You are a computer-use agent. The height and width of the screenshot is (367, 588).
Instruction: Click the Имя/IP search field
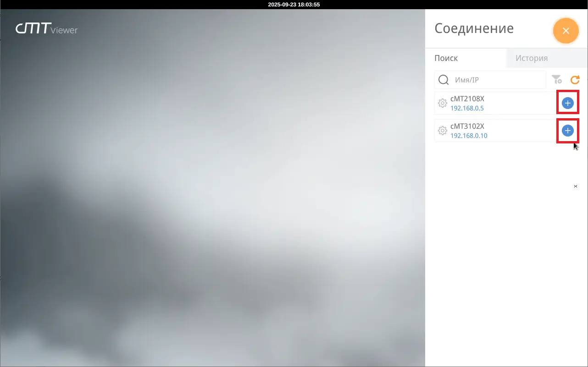click(x=498, y=80)
